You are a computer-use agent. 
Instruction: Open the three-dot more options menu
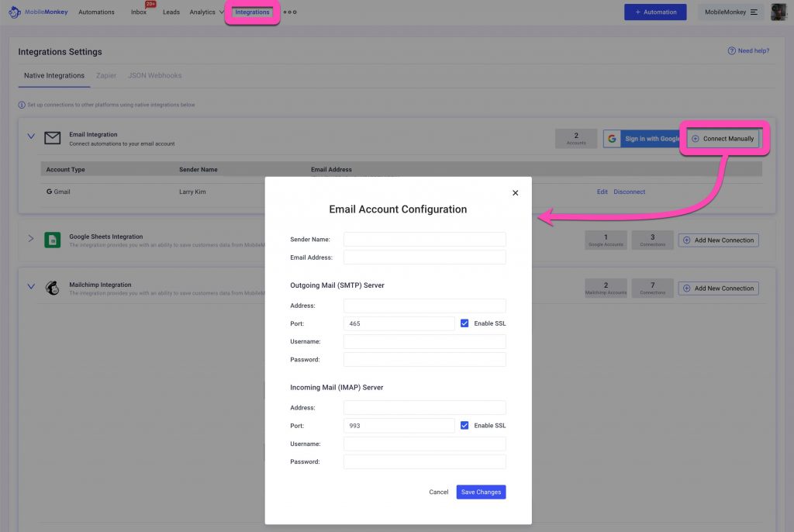290,12
